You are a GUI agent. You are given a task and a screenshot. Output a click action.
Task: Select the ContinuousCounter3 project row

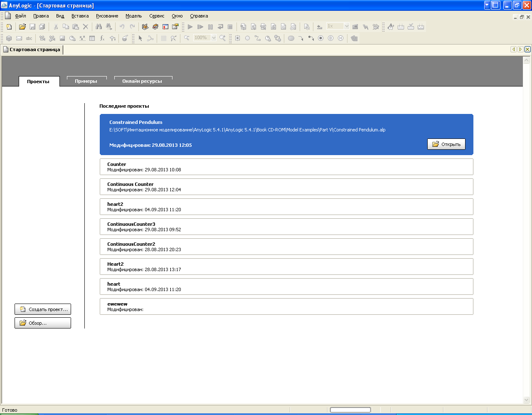[x=286, y=227]
